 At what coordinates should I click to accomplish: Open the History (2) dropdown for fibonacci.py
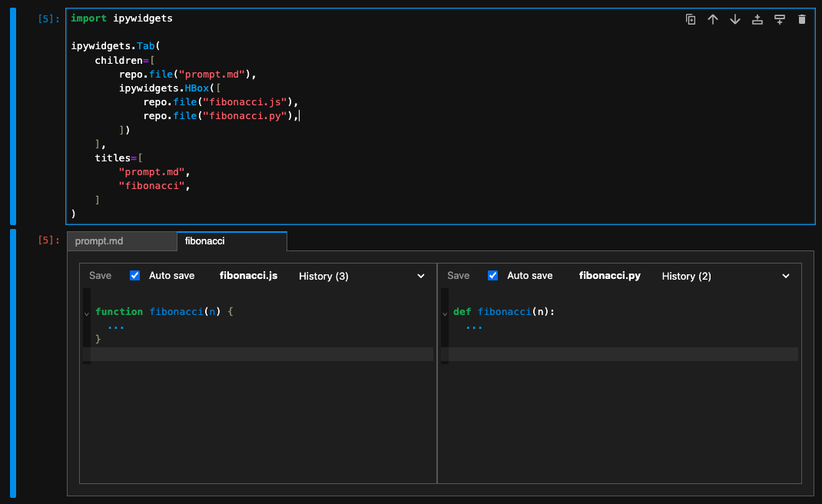(x=725, y=276)
